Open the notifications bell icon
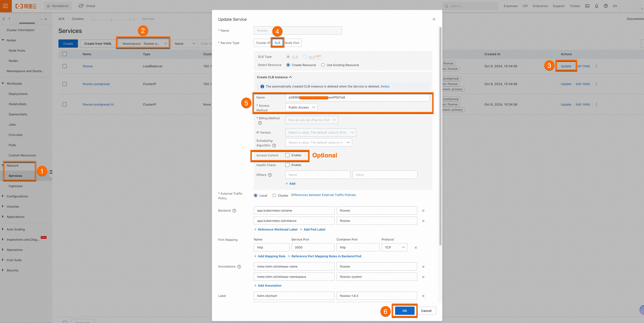Viewport: 644px width, 323px height. pos(596,6)
